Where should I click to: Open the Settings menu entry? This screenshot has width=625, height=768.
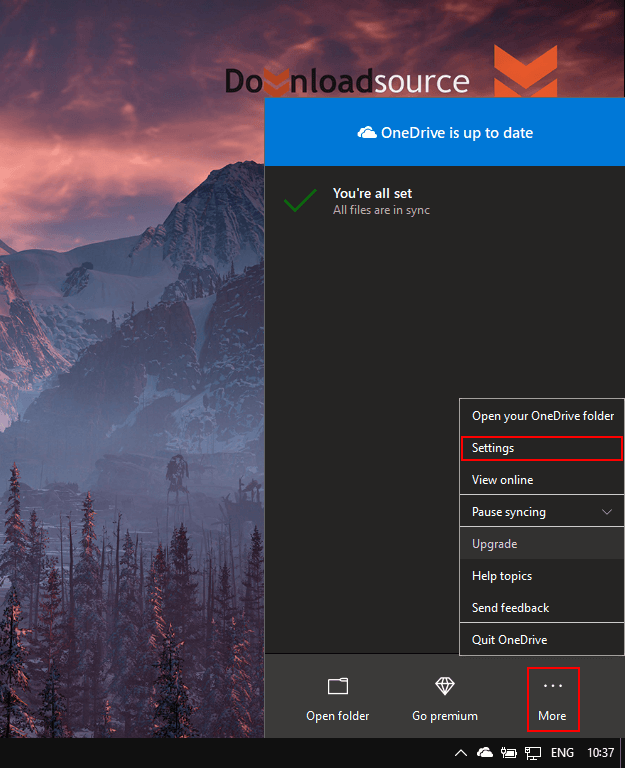point(541,448)
